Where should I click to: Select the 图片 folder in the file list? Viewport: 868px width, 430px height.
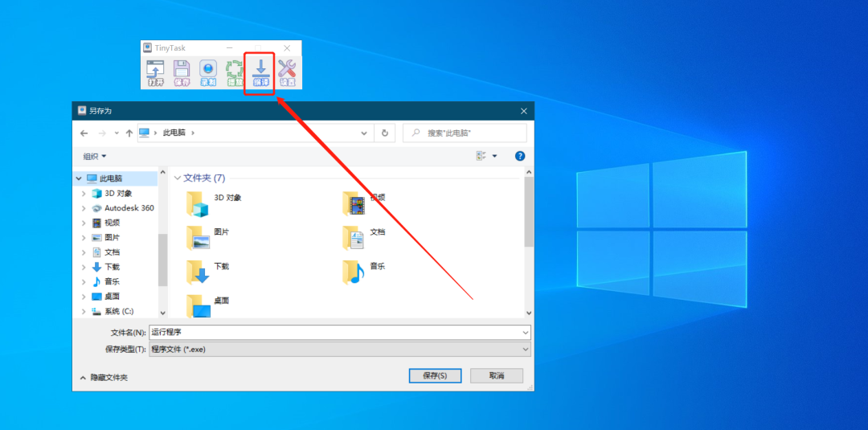208,238
